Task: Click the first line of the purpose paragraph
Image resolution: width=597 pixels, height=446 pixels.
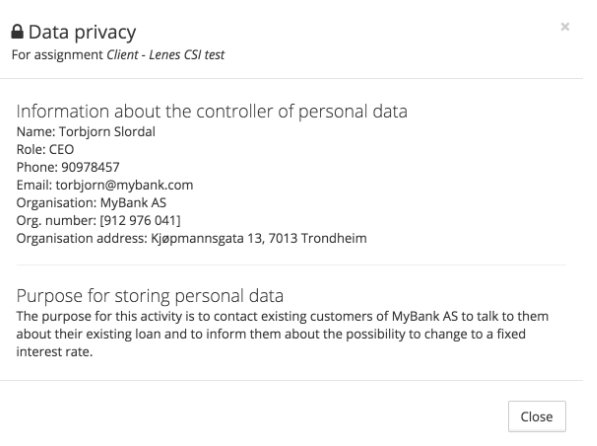Action: 283,317
